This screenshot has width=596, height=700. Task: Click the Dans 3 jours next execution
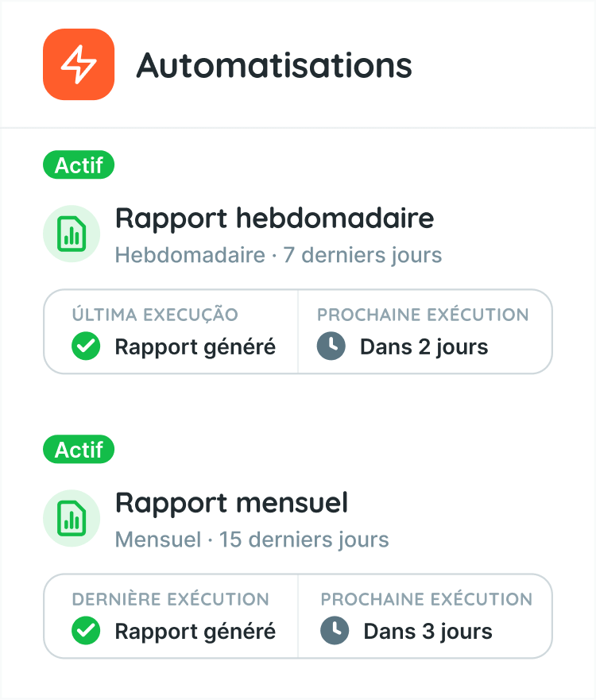(428, 632)
